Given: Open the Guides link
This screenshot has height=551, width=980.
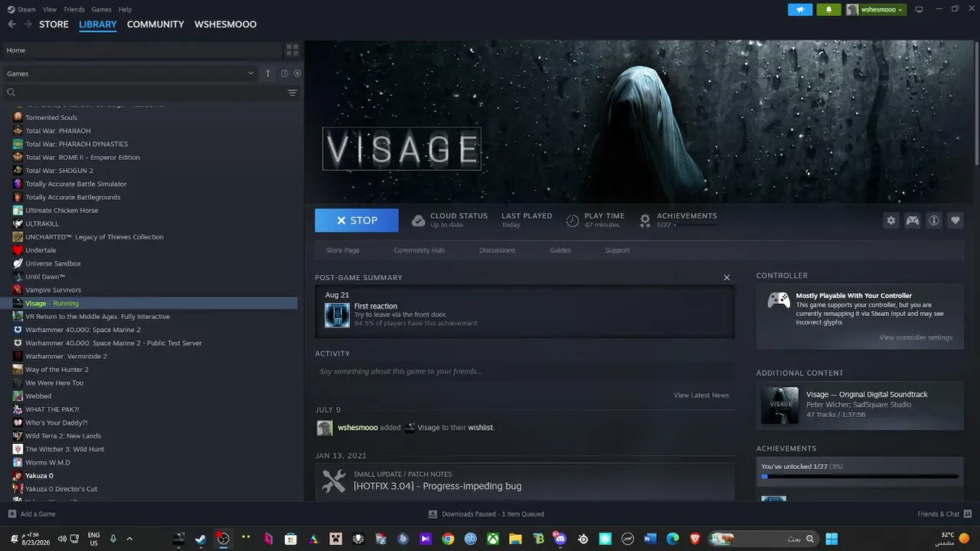Looking at the screenshot, I should click(560, 250).
